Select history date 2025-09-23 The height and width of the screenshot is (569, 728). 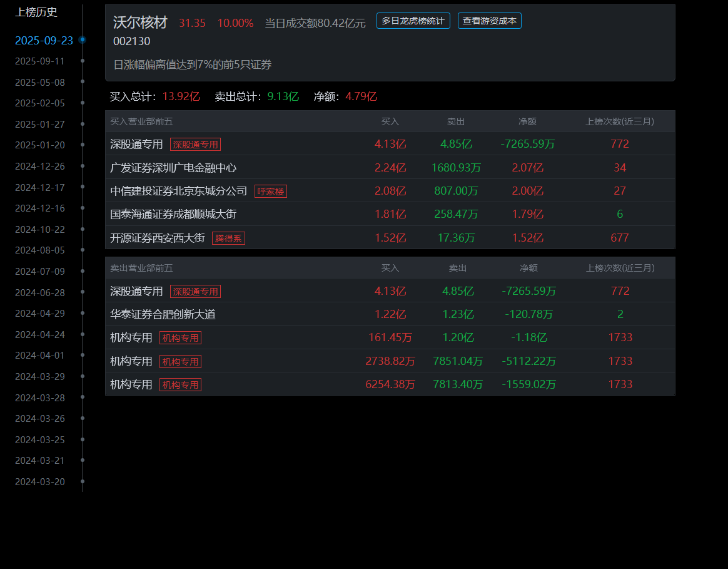pyautogui.click(x=44, y=41)
